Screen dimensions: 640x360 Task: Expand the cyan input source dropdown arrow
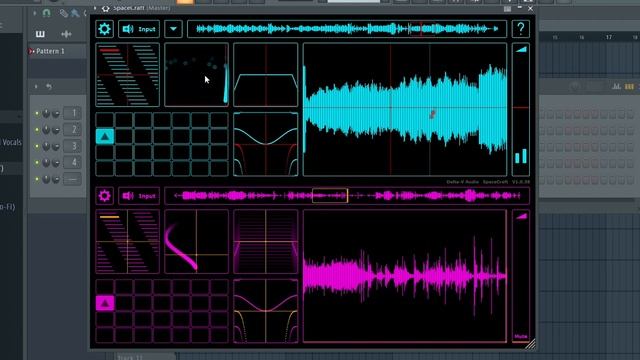[x=173, y=29]
